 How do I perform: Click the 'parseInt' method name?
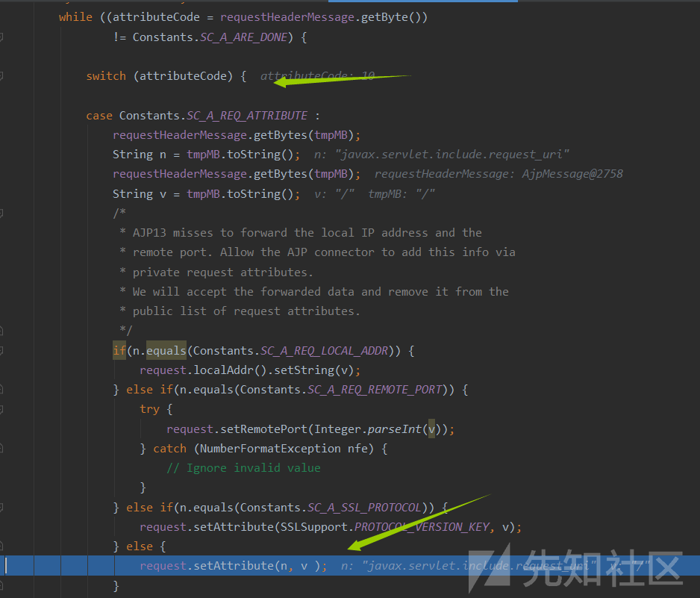pyautogui.click(x=394, y=429)
